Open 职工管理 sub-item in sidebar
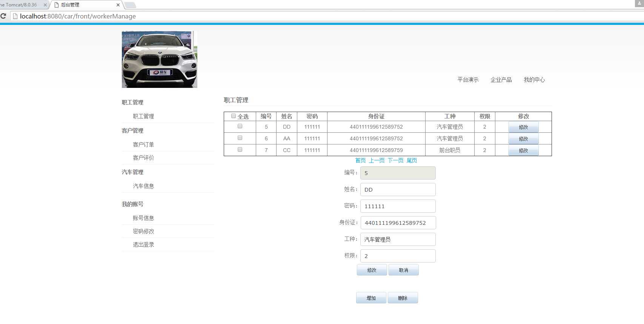The width and height of the screenshot is (644, 324). coord(143,116)
